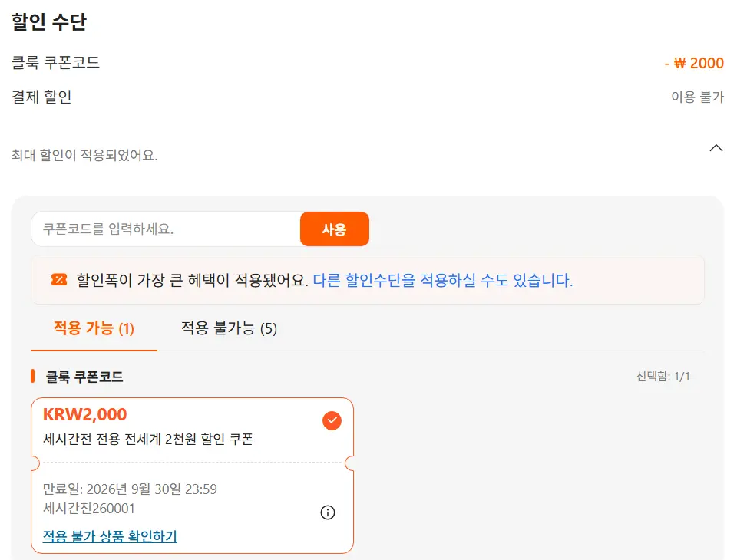
Task: Select the KRW2,000 coupon card title
Action: [x=85, y=414]
